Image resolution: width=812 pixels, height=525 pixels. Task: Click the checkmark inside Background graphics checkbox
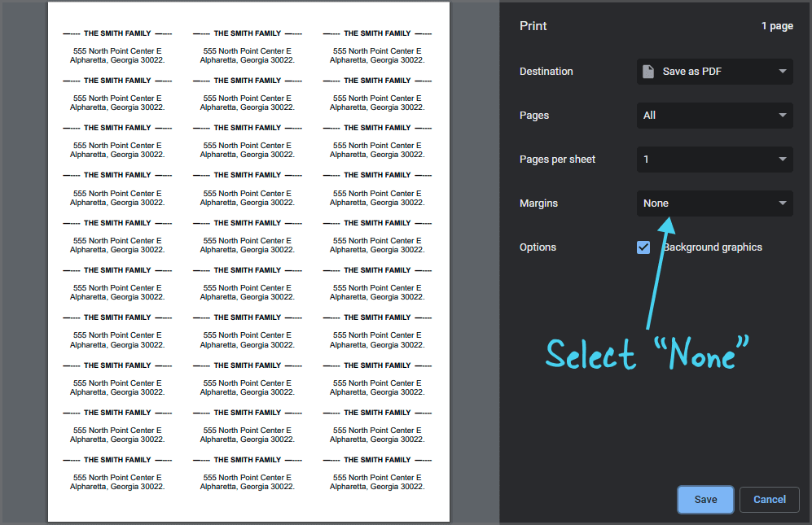[643, 247]
